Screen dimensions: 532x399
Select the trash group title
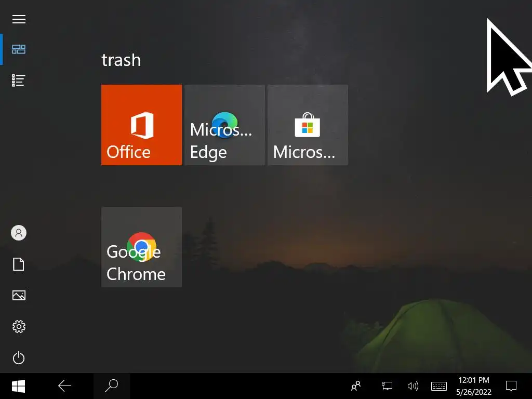point(121,60)
